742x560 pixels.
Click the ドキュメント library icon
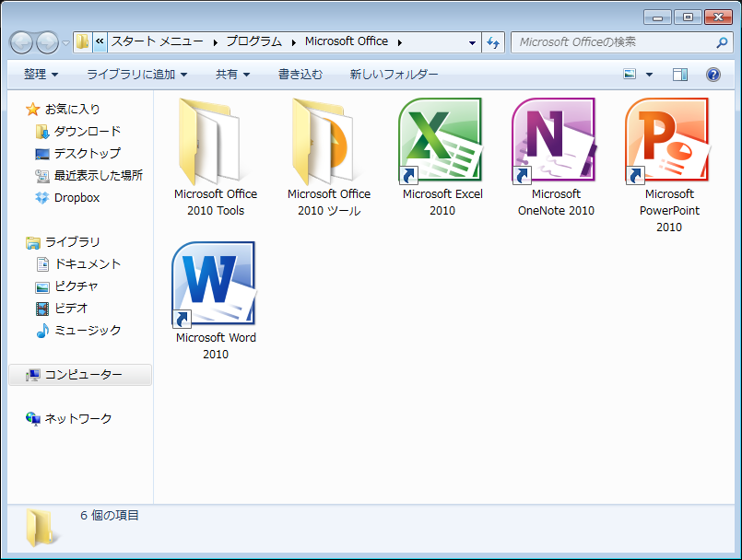pos(42,264)
